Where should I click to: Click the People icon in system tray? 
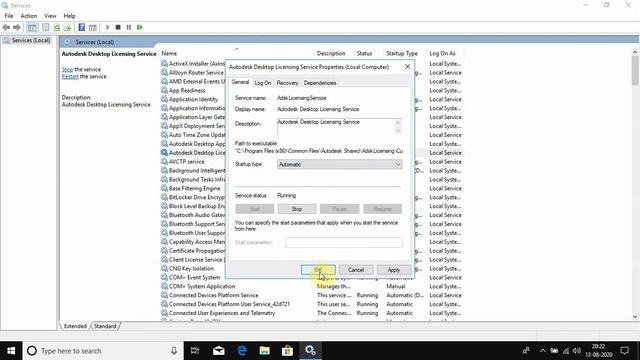point(527,351)
